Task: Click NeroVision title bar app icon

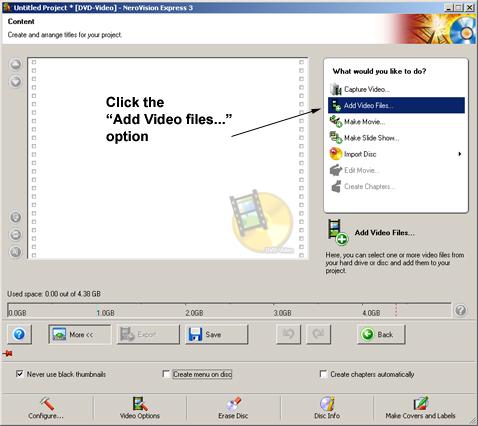Action: [7, 7]
